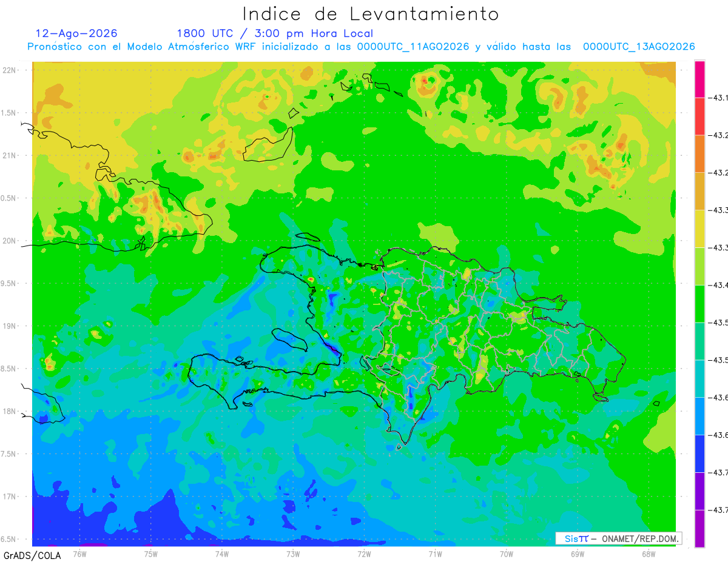Click the title 'Indice de Levantamiento'
This screenshot has width=728, height=562.
[371, 13]
